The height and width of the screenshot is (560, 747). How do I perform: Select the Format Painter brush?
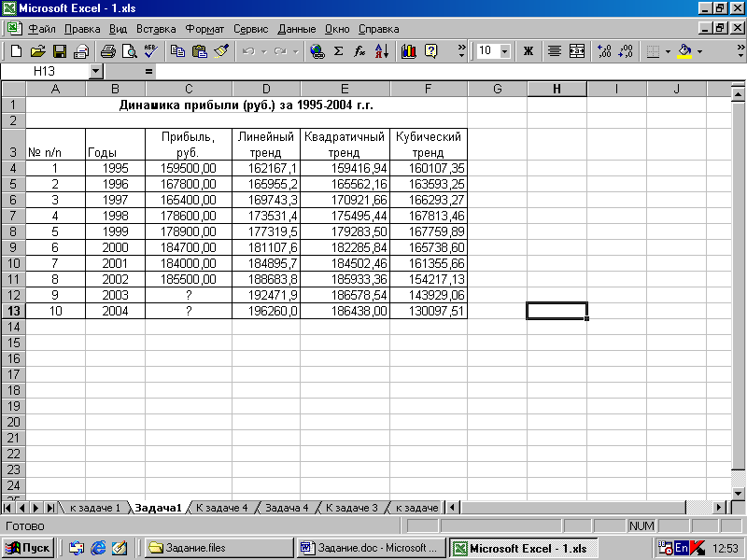(221, 51)
